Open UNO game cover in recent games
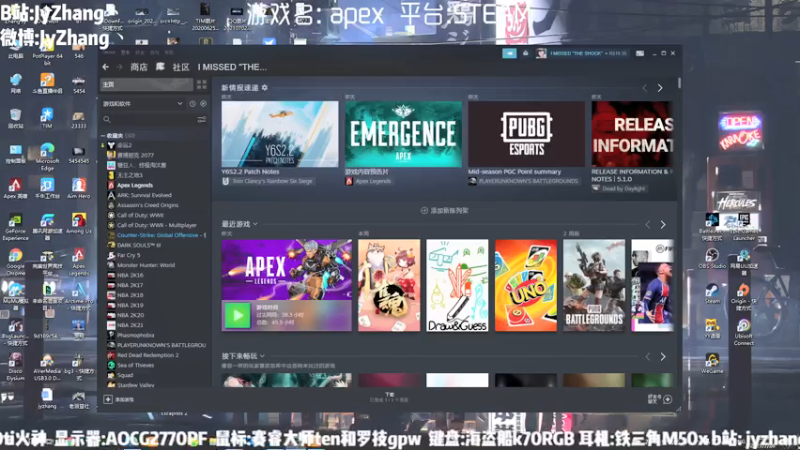Image resolution: width=800 pixels, height=450 pixels. 526,285
